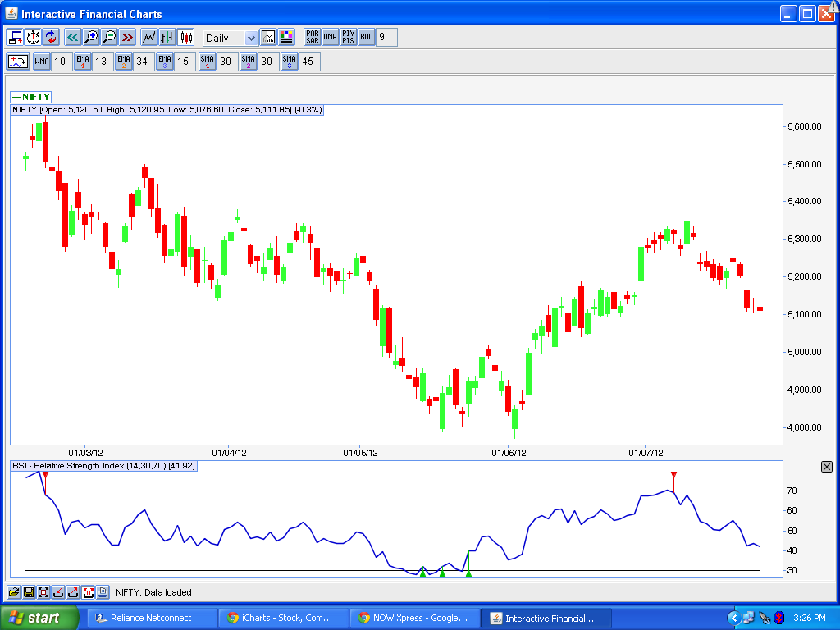The width and height of the screenshot is (840, 630).
Task: Click the Bluetooth tray icon
Action: point(779,618)
